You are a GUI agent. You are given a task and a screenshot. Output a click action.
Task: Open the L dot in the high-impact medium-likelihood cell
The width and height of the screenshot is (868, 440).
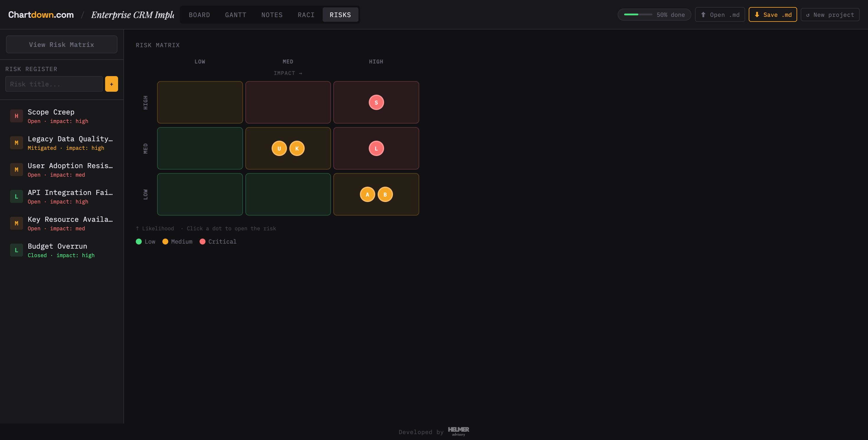click(376, 148)
